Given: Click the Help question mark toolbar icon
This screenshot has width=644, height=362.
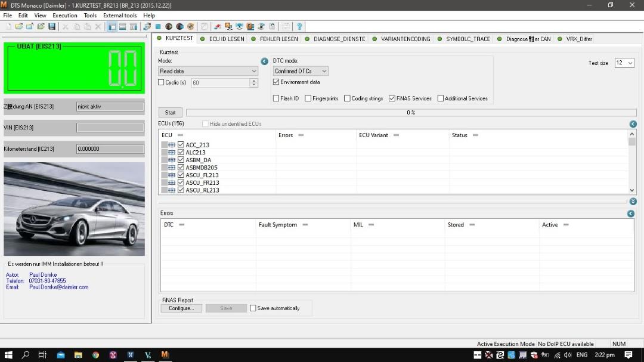Looking at the screenshot, I should point(299,27).
